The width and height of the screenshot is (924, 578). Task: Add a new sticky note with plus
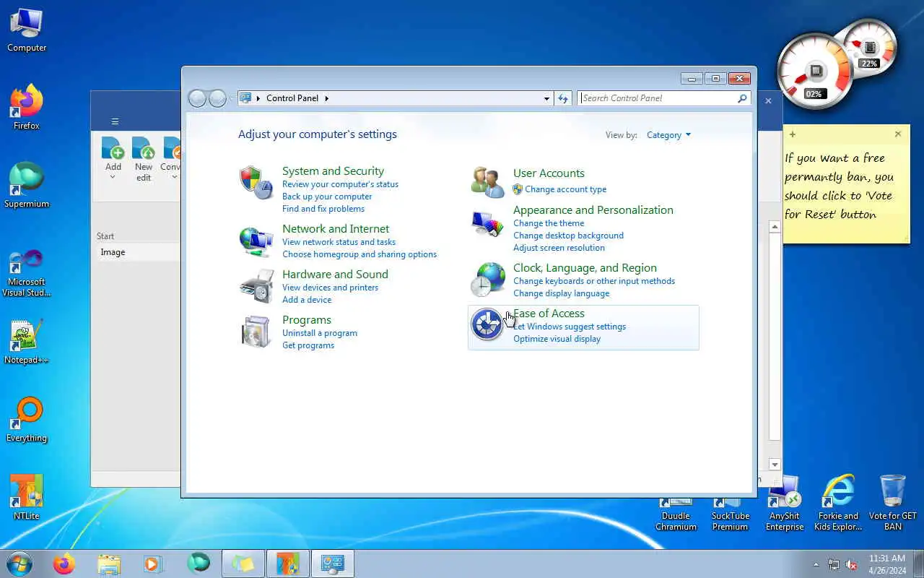pyautogui.click(x=793, y=134)
